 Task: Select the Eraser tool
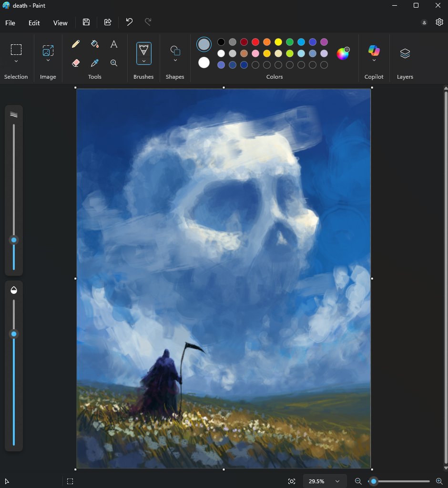(x=75, y=62)
